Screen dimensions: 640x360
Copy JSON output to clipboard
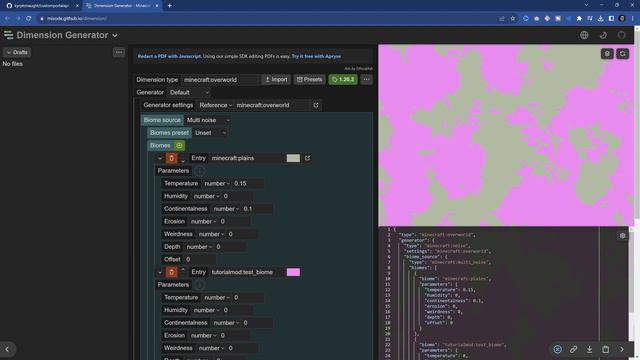[606, 349]
